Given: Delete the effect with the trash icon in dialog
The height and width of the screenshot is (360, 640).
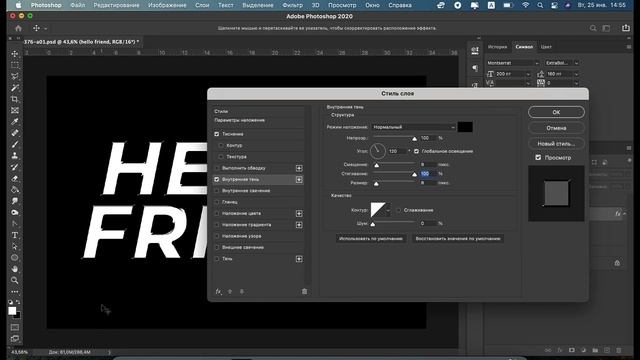Looking at the screenshot, I should point(304,291).
